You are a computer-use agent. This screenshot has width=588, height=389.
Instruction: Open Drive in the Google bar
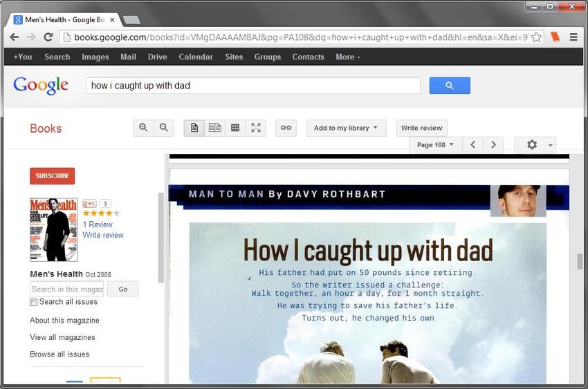pyautogui.click(x=158, y=57)
